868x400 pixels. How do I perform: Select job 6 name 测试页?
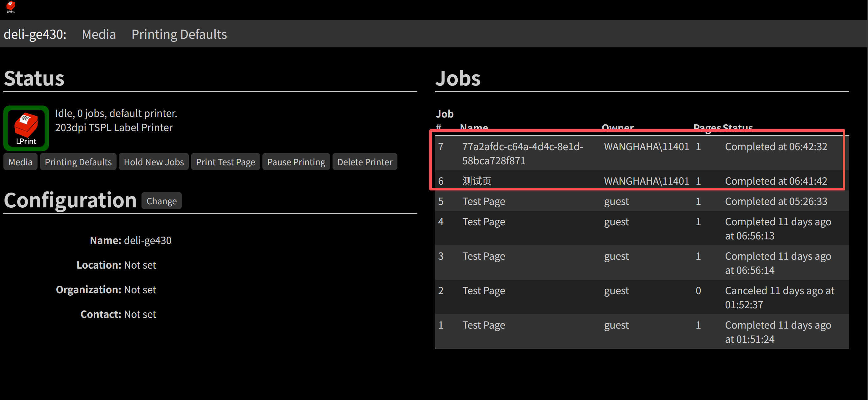[x=476, y=181]
